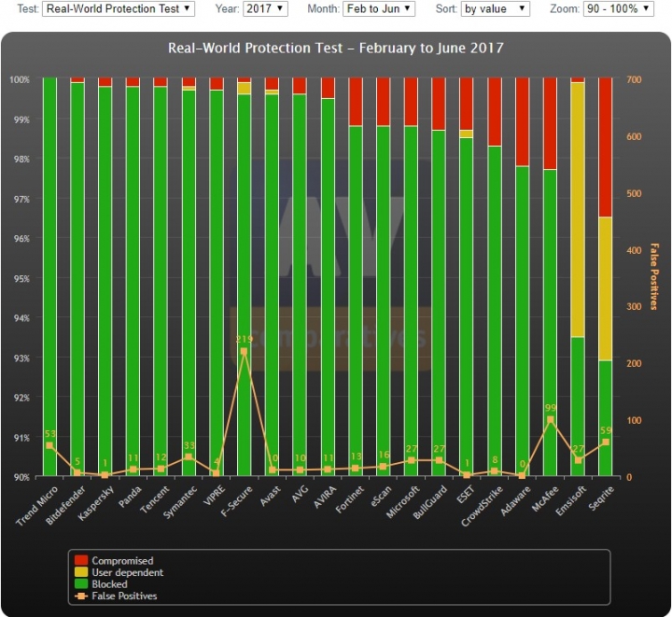The width and height of the screenshot is (672, 617).
Task: Click the ESET 1 false positives marker
Action: pos(467,475)
